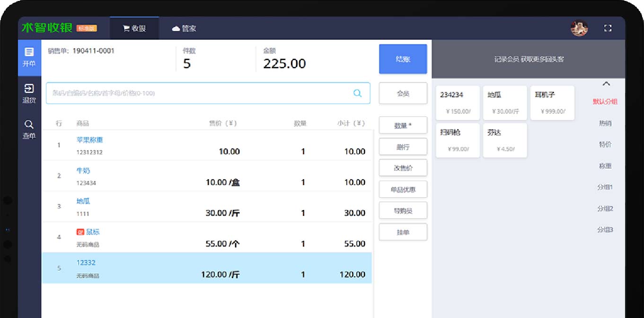This screenshot has height=318, width=644.
Task: Click the 删行 delete row button
Action: (x=403, y=147)
